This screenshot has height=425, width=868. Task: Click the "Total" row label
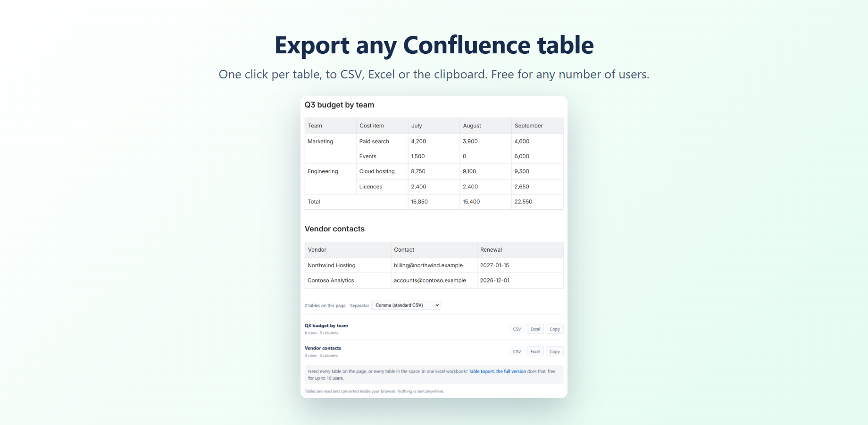pos(356,202)
